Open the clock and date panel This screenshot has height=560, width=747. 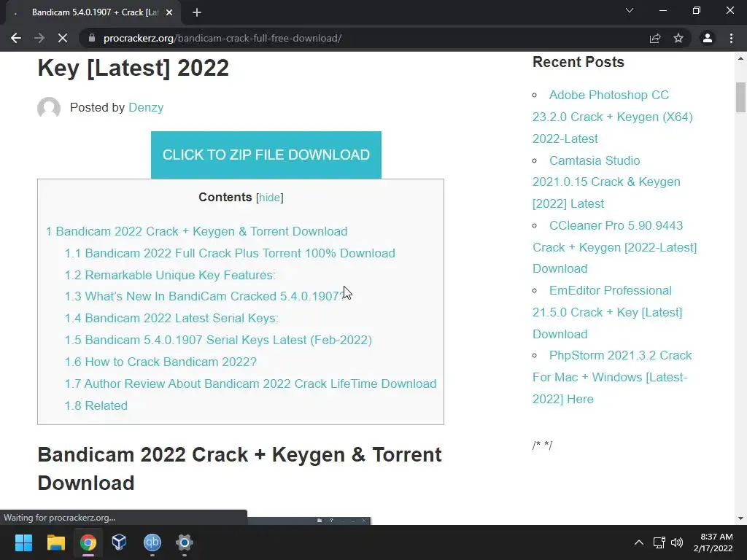coord(713,542)
